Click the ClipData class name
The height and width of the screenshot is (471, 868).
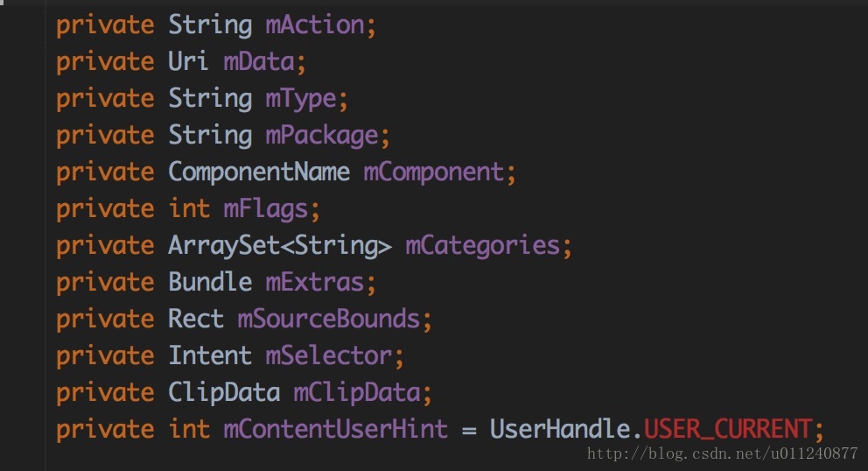click(x=224, y=393)
